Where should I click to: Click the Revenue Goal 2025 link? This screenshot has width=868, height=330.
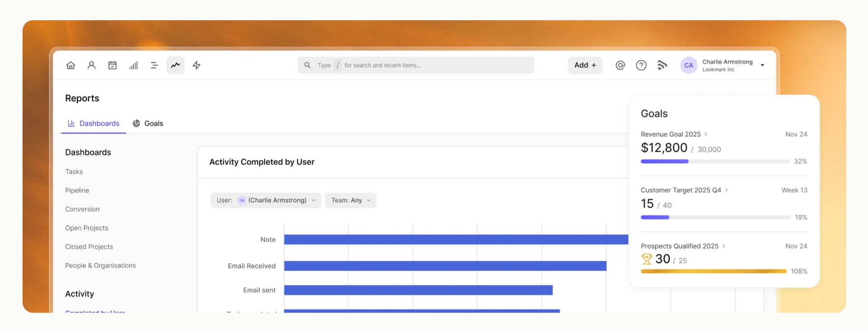point(671,134)
